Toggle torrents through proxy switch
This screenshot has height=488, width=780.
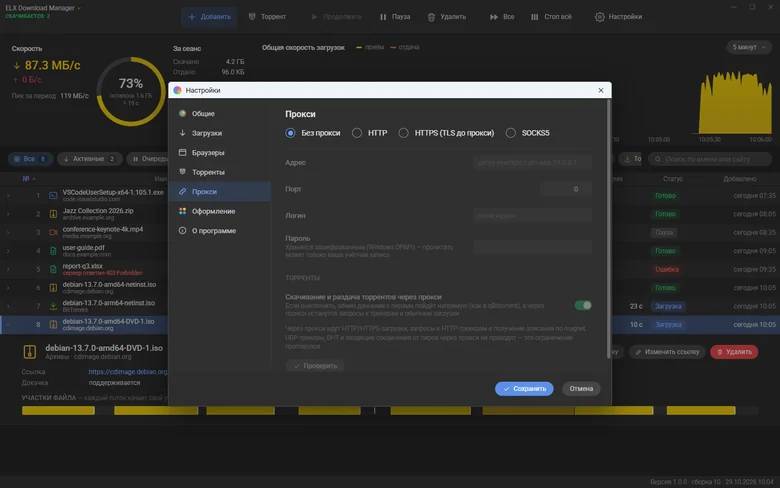coord(583,305)
